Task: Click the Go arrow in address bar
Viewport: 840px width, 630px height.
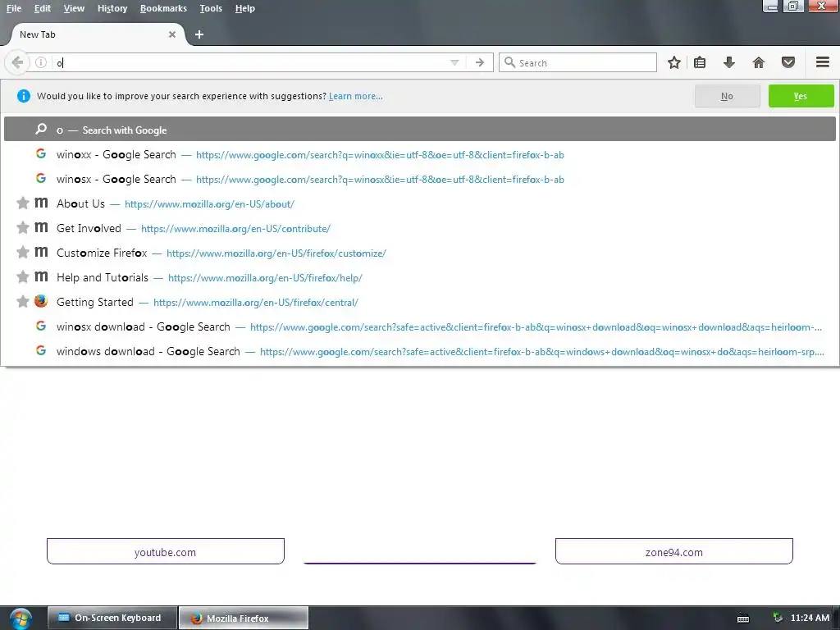Action: (x=480, y=62)
